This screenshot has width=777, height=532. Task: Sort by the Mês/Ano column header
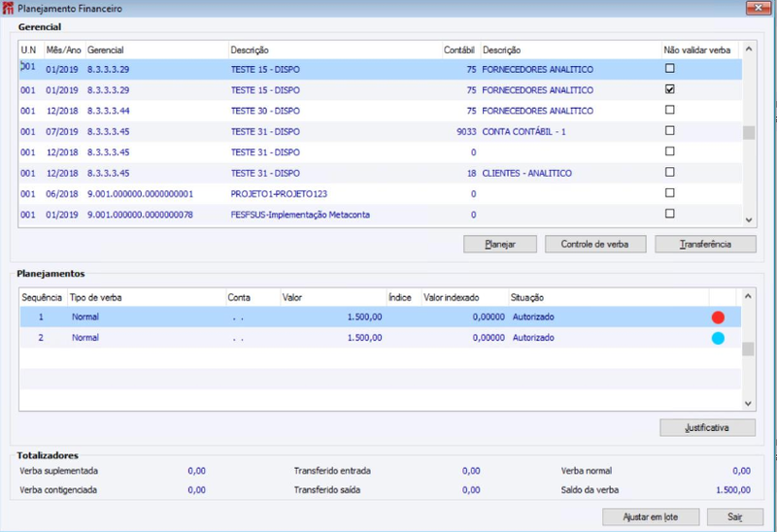tap(64, 50)
